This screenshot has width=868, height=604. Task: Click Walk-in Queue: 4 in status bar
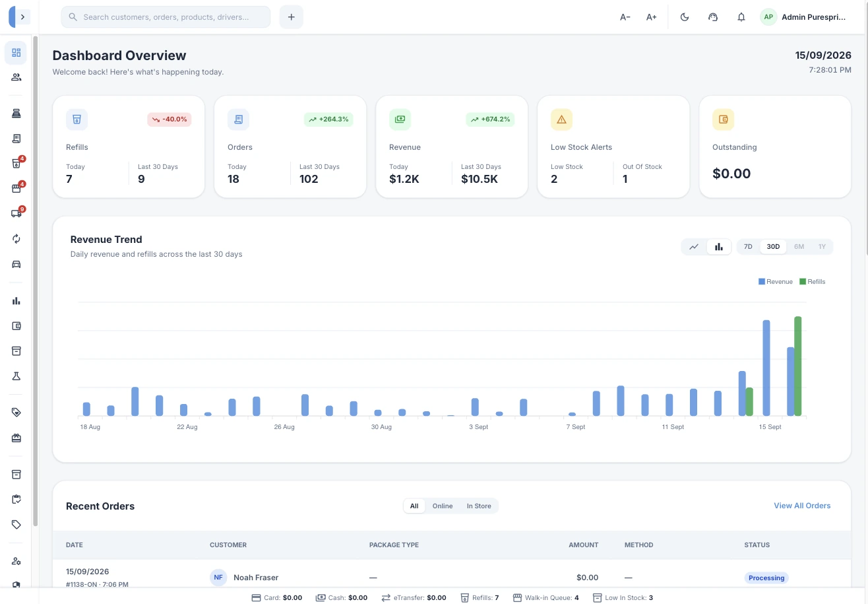(546, 597)
